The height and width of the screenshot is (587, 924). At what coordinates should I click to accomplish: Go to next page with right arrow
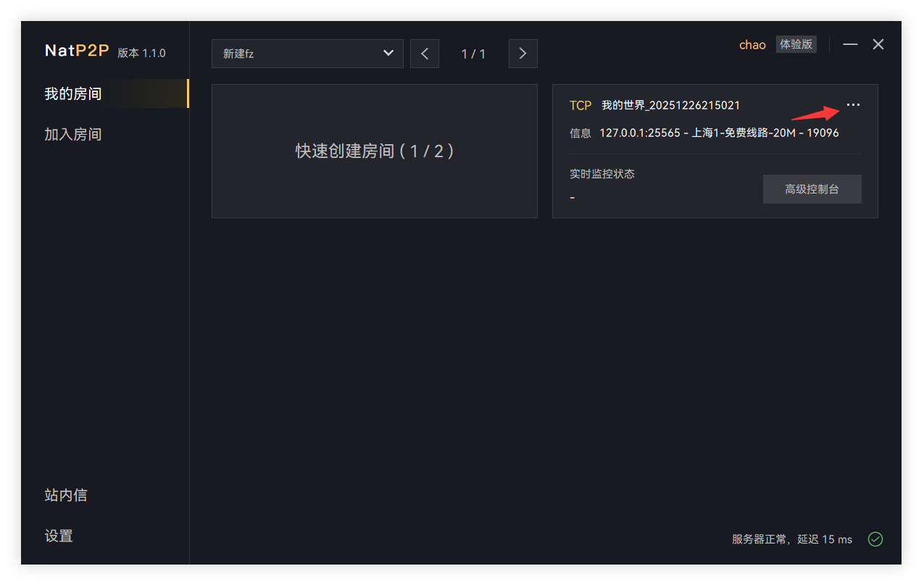(x=523, y=54)
